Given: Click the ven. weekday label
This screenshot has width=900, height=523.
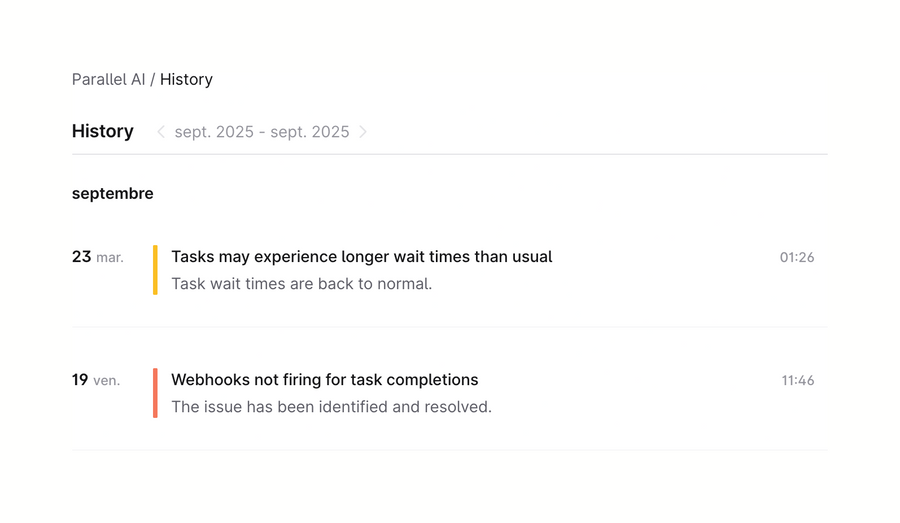Looking at the screenshot, I should pos(107,381).
